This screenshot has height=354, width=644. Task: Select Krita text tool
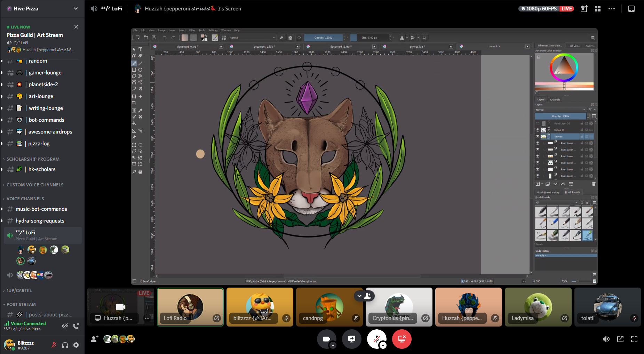pos(140,49)
